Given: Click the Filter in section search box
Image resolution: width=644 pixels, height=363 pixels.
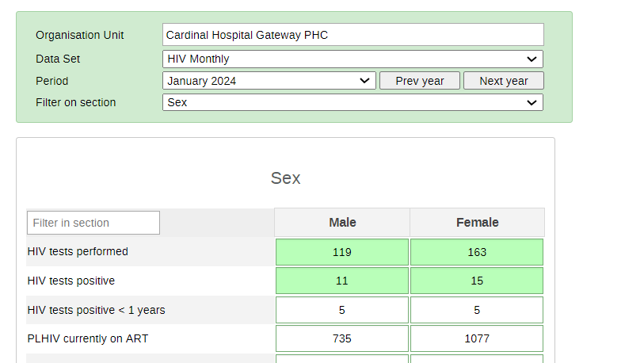Looking at the screenshot, I should [93, 223].
